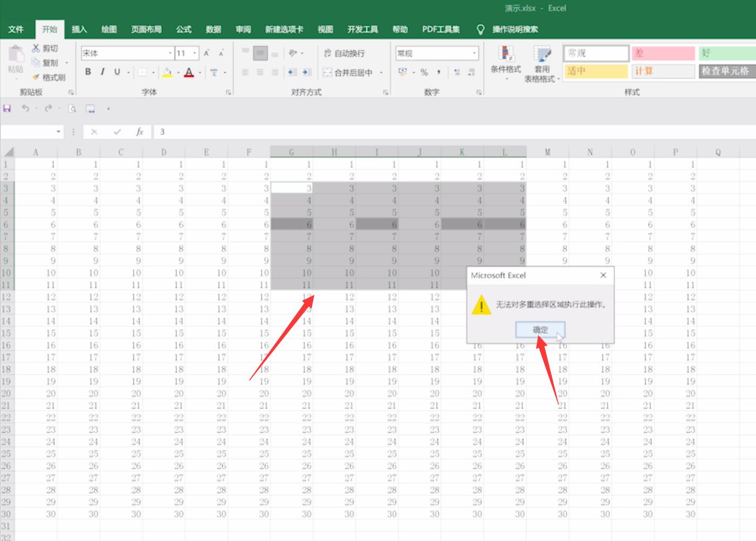Click the undo arrow in quick access bar
This screenshot has width=756, height=541.
pos(25,108)
